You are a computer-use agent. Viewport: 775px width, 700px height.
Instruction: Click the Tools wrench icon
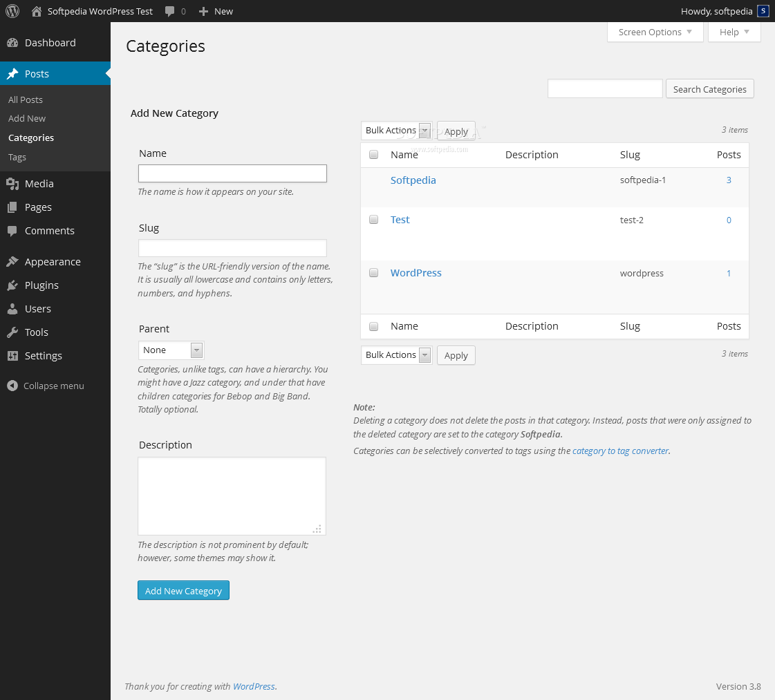click(12, 332)
